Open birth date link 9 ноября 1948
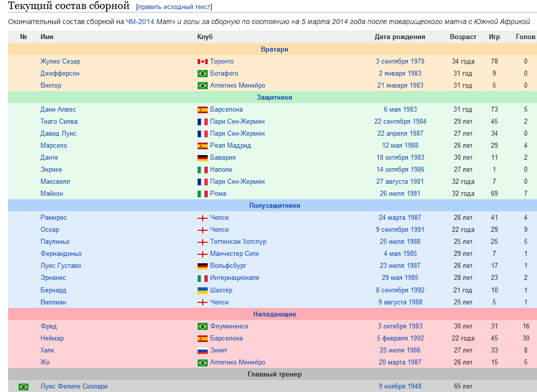The width and height of the screenshot is (537, 392). pyautogui.click(x=400, y=386)
